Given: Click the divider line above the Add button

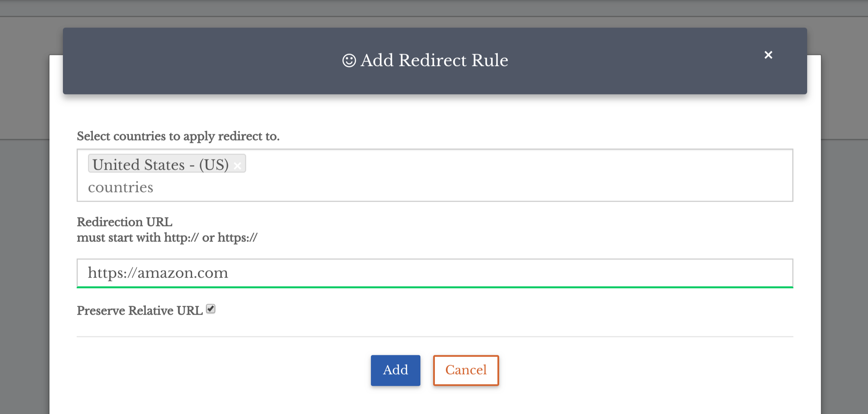Looking at the screenshot, I should pyautogui.click(x=435, y=337).
